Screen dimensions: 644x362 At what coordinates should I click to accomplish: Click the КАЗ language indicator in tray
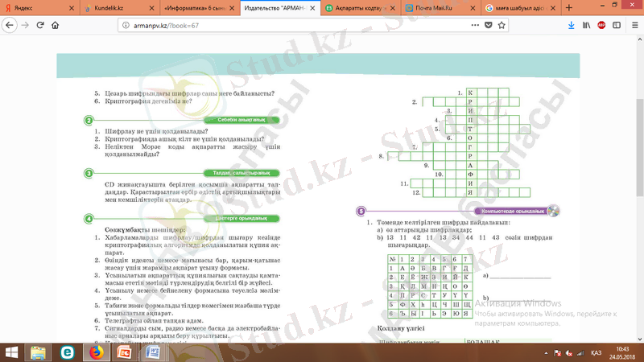597,352
